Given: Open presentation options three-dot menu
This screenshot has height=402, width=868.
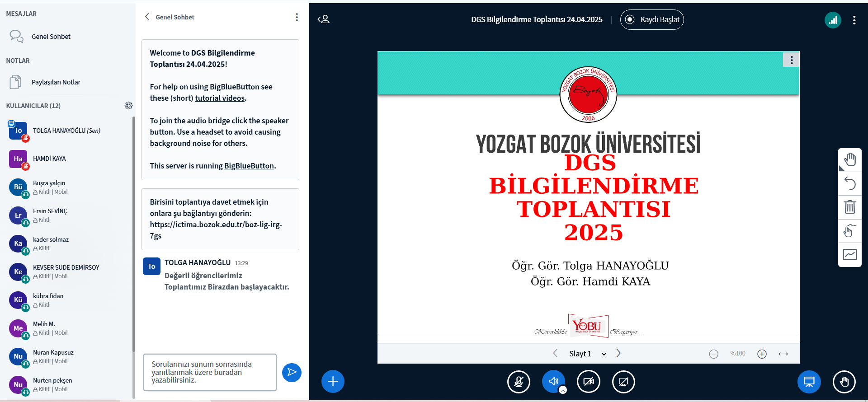Looking at the screenshot, I should coord(791,60).
